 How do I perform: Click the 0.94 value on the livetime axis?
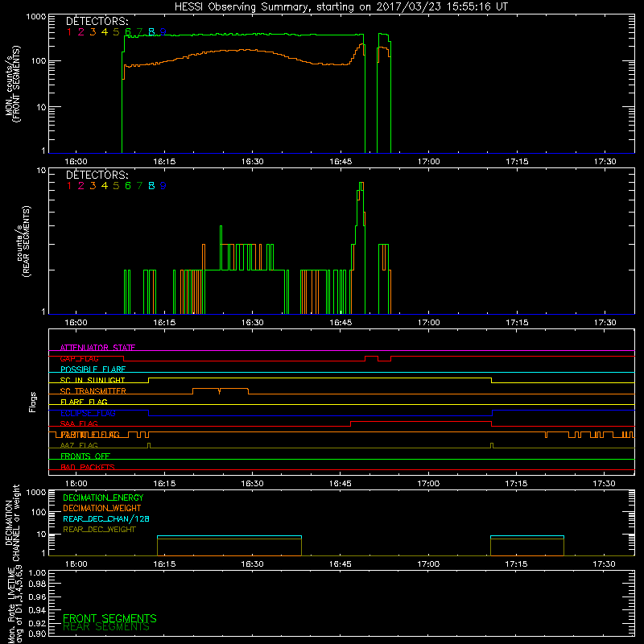click(37, 609)
